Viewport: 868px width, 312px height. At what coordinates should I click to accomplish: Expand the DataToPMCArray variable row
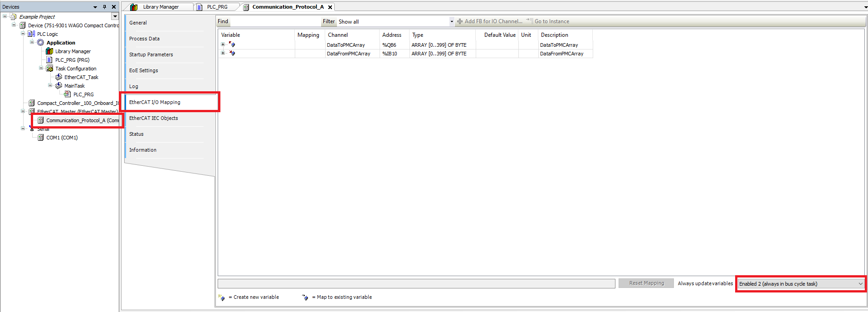point(223,45)
